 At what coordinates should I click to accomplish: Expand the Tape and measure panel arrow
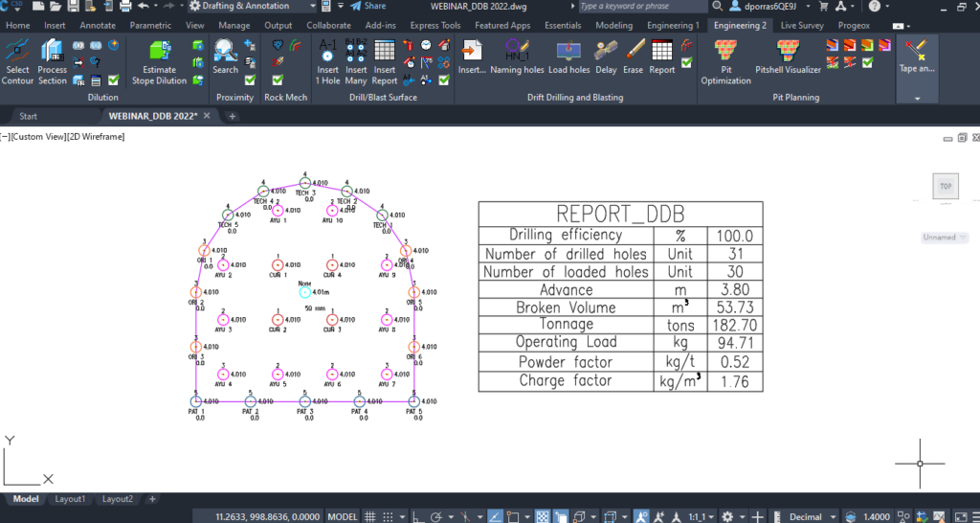coord(918,99)
